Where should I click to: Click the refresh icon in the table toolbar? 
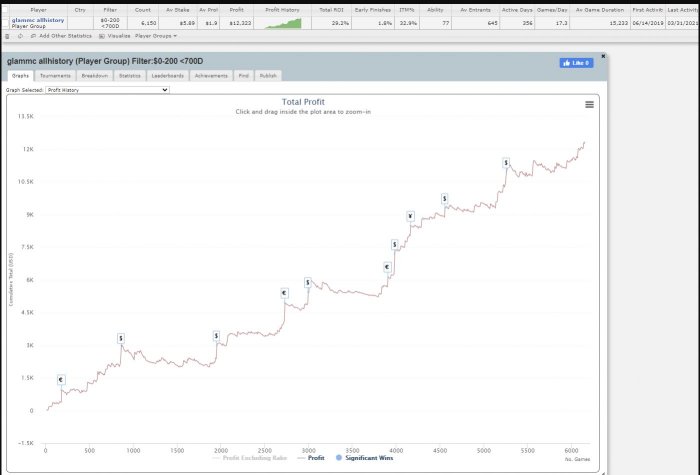(x=20, y=36)
